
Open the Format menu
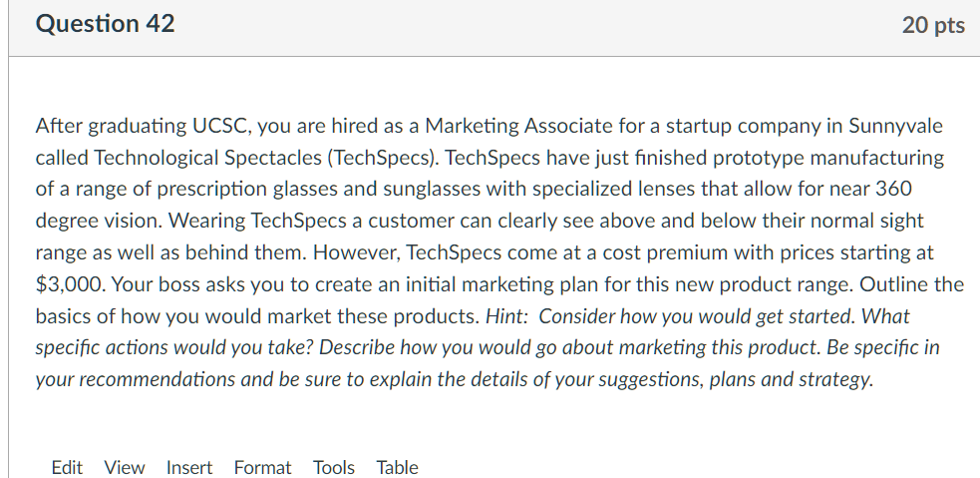(x=263, y=467)
